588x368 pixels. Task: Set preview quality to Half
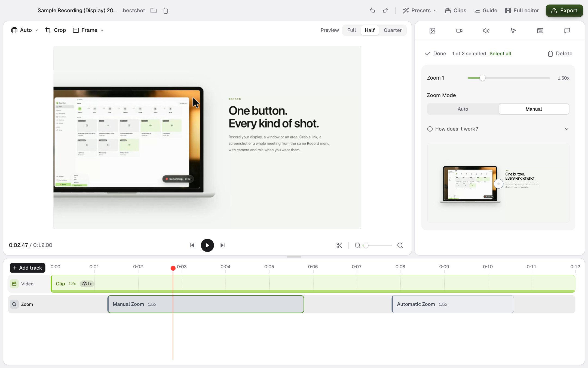click(370, 30)
